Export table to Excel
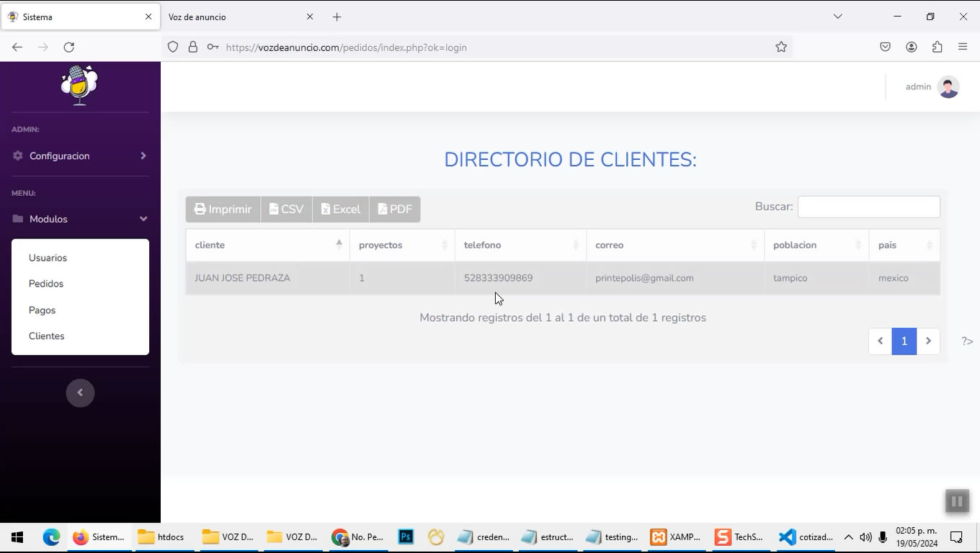 pos(340,210)
